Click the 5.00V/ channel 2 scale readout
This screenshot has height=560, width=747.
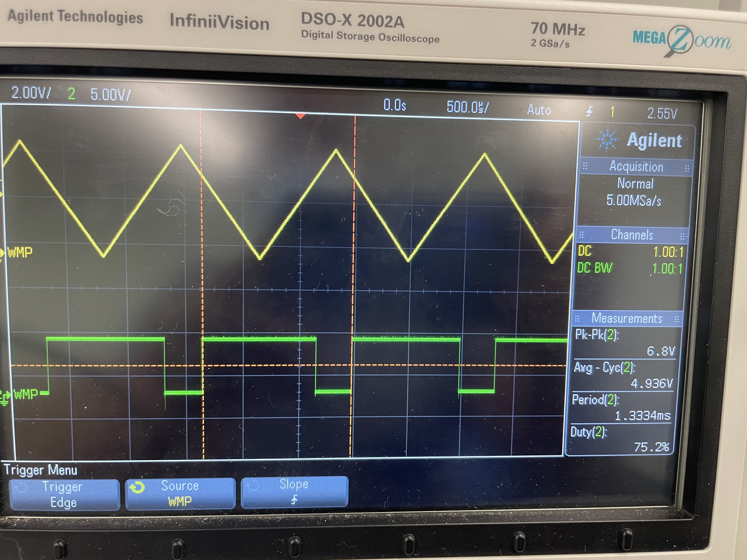pyautogui.click(x=110, y=94)
